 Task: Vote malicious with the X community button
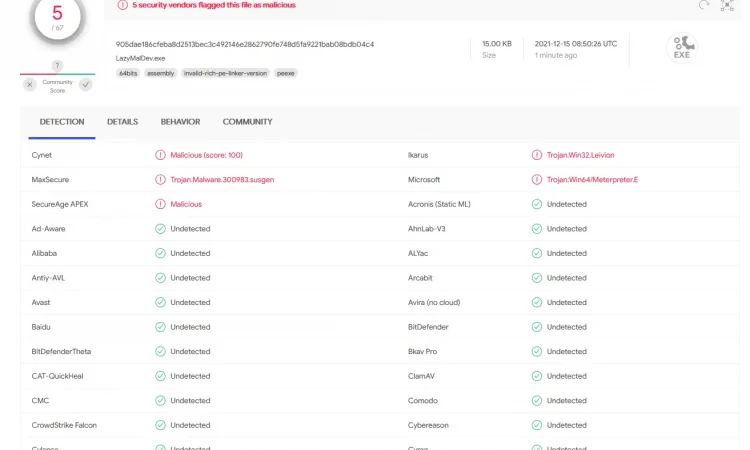30,85
